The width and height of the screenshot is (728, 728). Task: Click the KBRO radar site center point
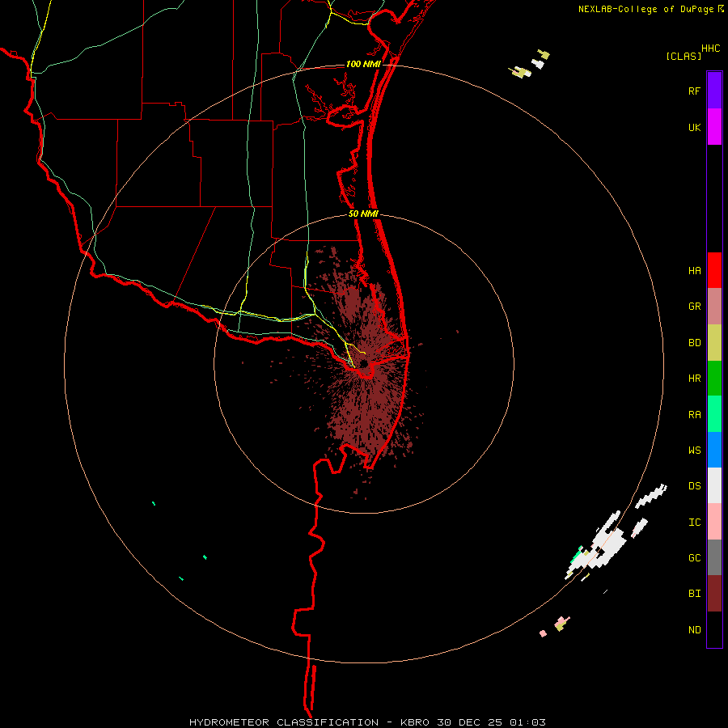[x=363, y=363]
